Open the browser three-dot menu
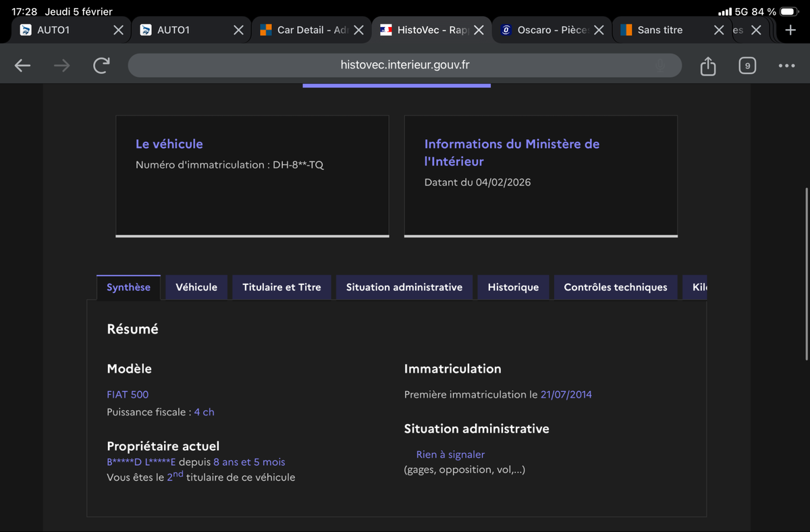Screen dimensions: 810x532 pos(786,65)
